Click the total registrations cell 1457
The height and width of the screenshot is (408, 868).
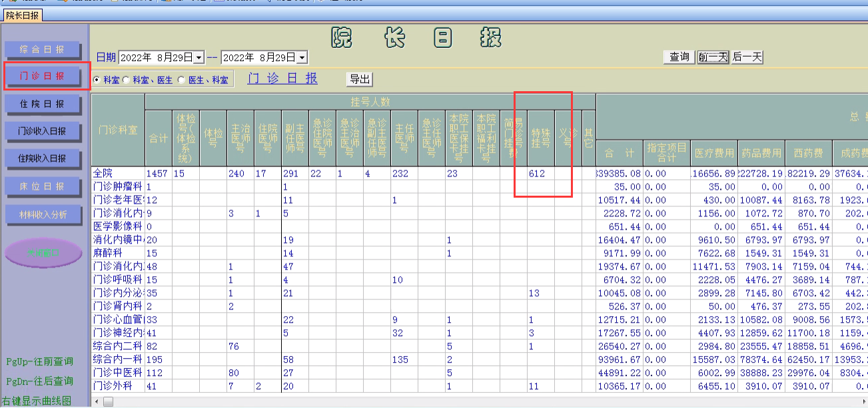[x=159, y=174]
